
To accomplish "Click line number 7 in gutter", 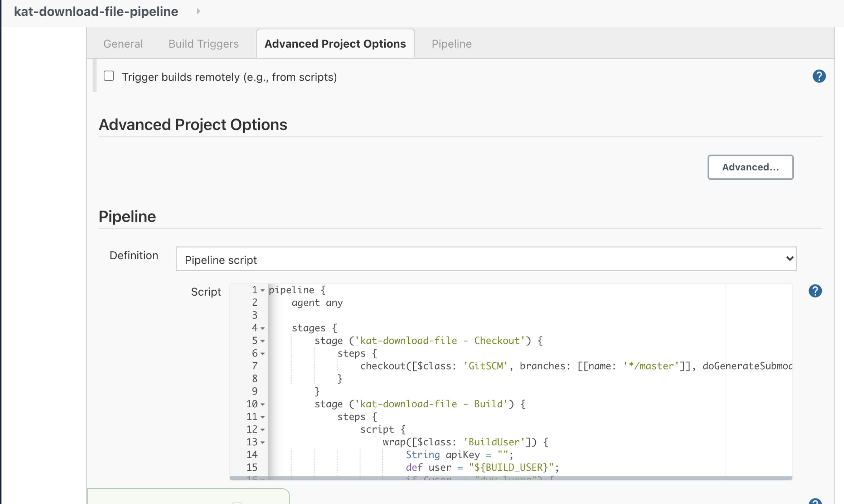I will (255, 366).
